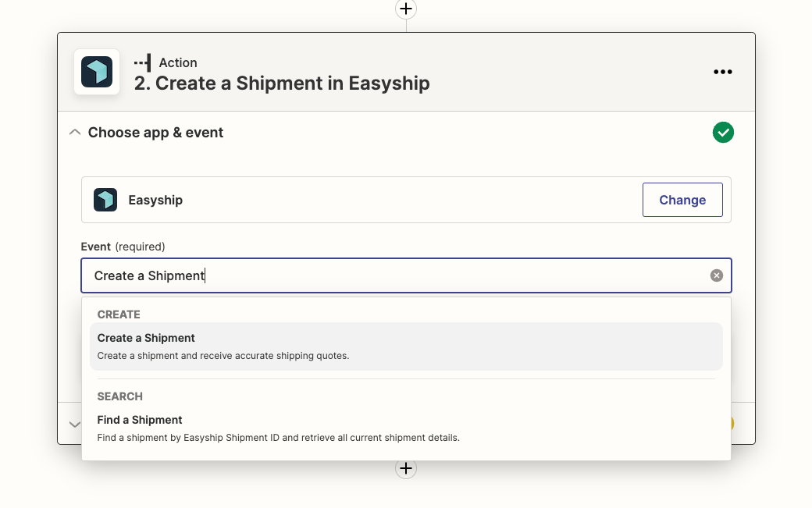Click the green completed checkmark icon

click(723, 133)
